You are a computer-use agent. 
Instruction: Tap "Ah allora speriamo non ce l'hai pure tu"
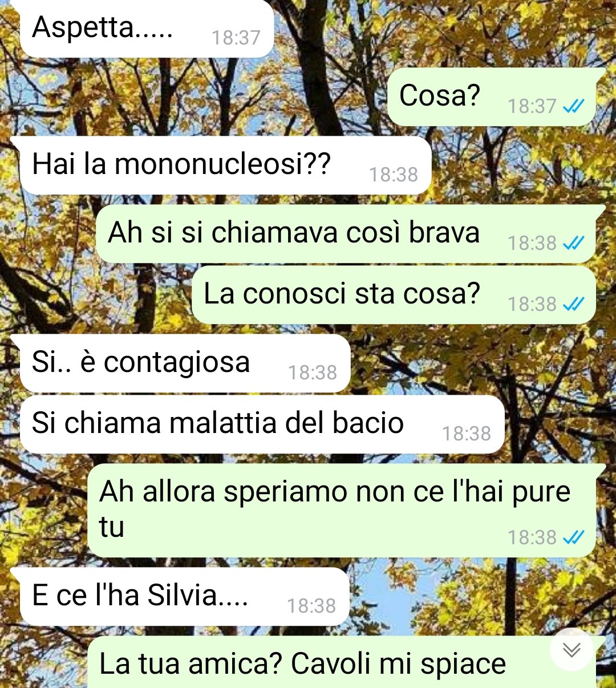pyautogui.click(x=342, y=511)
